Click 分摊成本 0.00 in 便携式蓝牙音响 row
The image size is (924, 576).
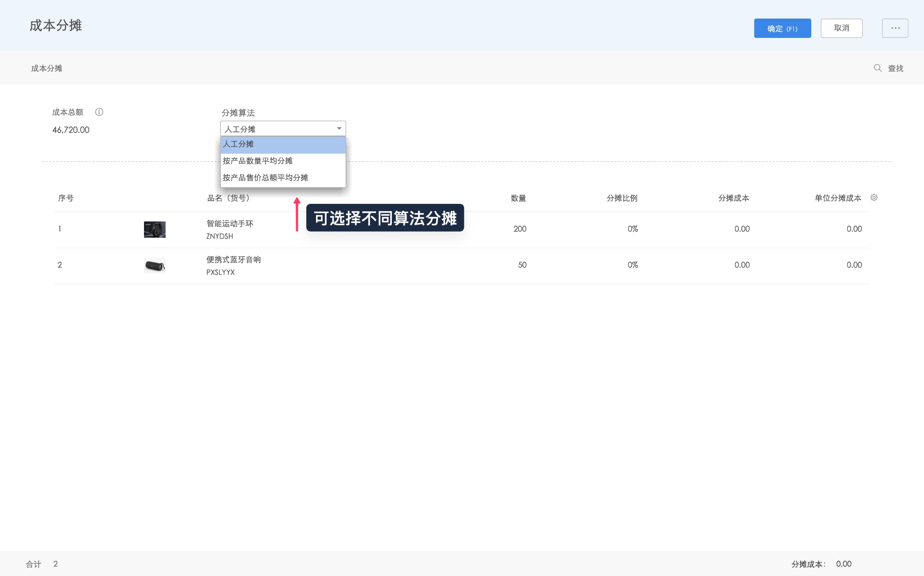pyautogui.click(x=742, y=265)
